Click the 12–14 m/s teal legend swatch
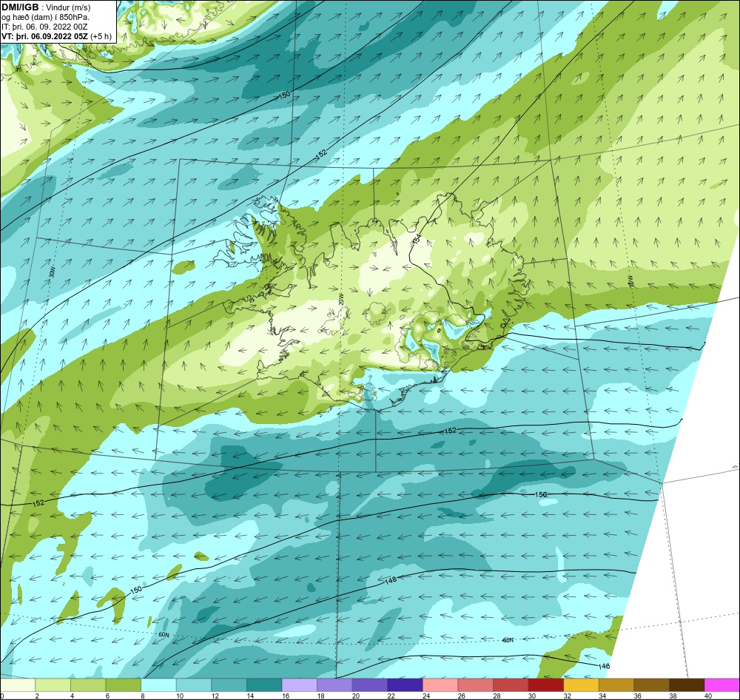 click(x=229, y=685)
